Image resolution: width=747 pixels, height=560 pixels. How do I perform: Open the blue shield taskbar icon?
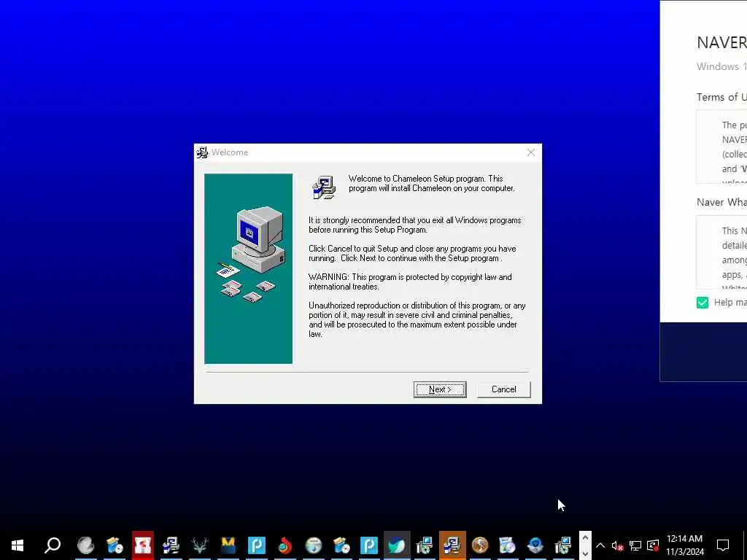pyautogui.click(x=535, y=545)
